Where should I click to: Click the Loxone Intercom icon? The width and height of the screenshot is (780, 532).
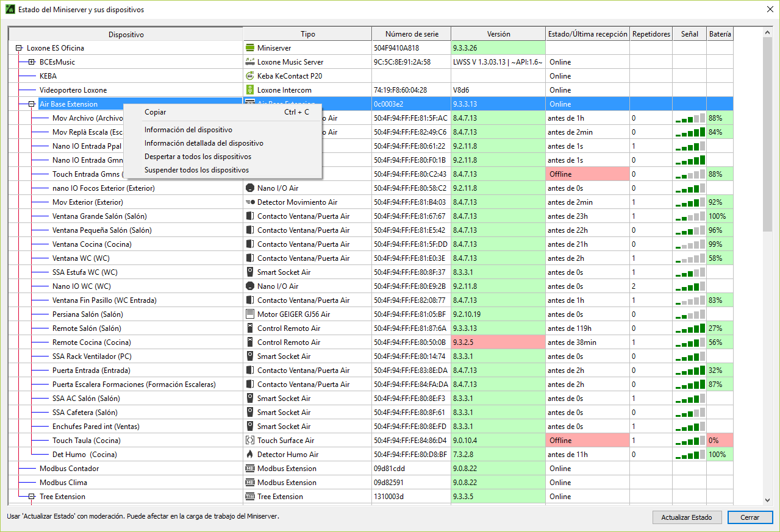249,90
